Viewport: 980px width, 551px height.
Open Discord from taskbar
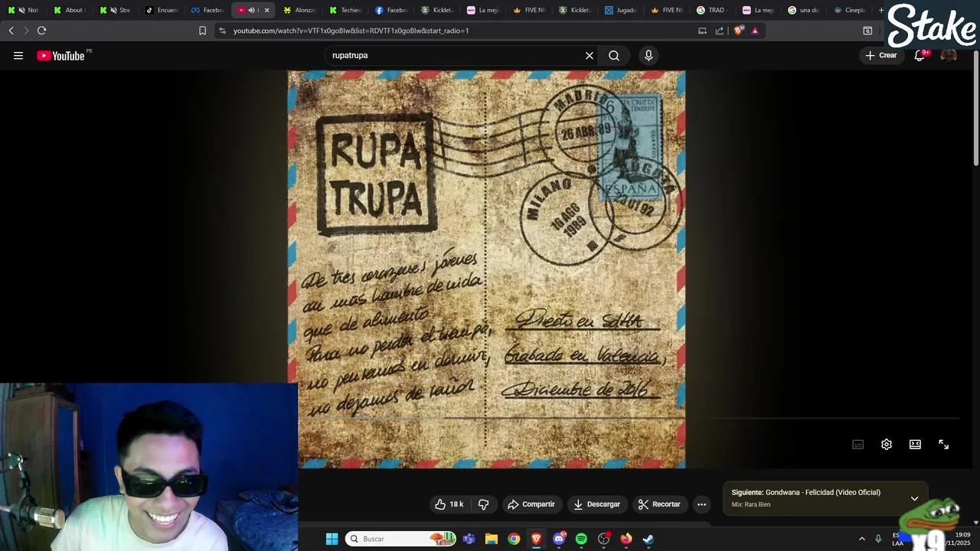pos(559,539)
